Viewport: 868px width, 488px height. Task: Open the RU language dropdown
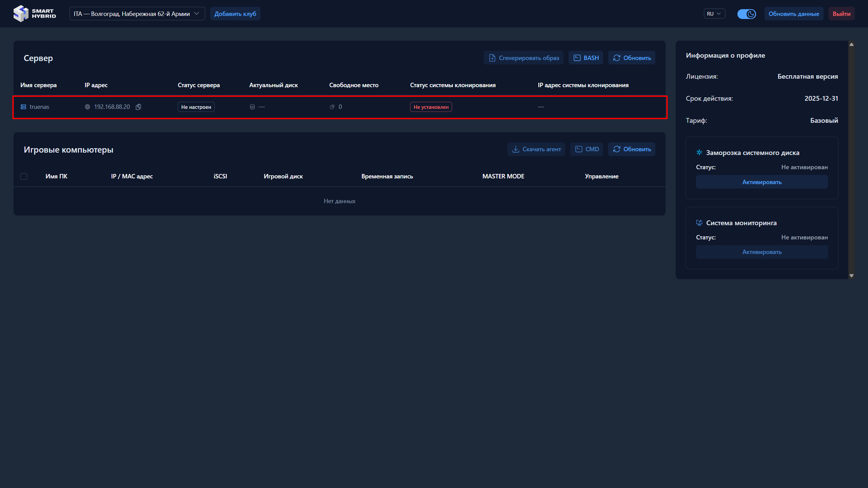(x=714, y=14)
